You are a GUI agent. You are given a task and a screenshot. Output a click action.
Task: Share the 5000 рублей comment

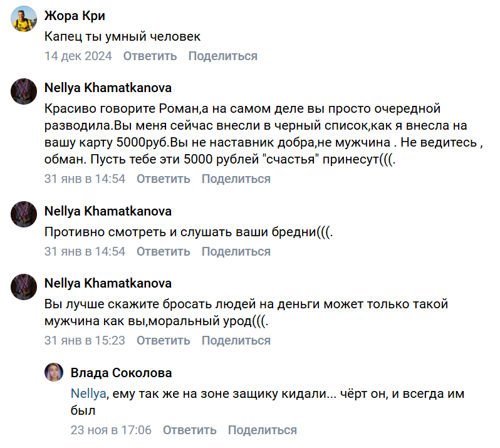[236, 179]
